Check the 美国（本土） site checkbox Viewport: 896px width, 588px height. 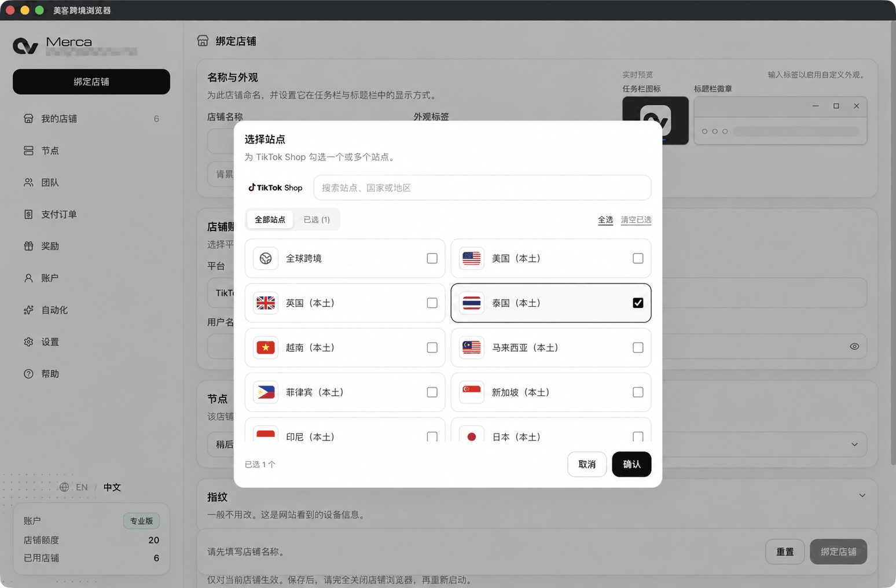pos(638,258)
